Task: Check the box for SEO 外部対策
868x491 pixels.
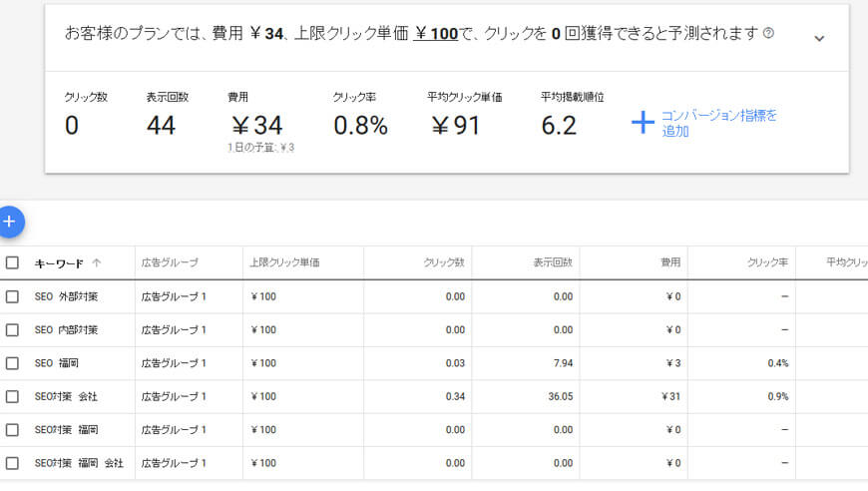Action: pos(12,296)
